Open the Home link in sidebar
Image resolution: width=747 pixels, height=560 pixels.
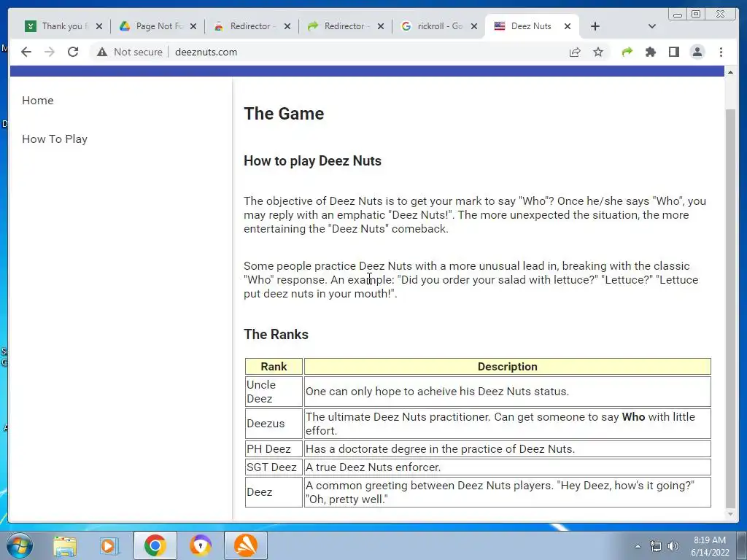click(38, 101)
